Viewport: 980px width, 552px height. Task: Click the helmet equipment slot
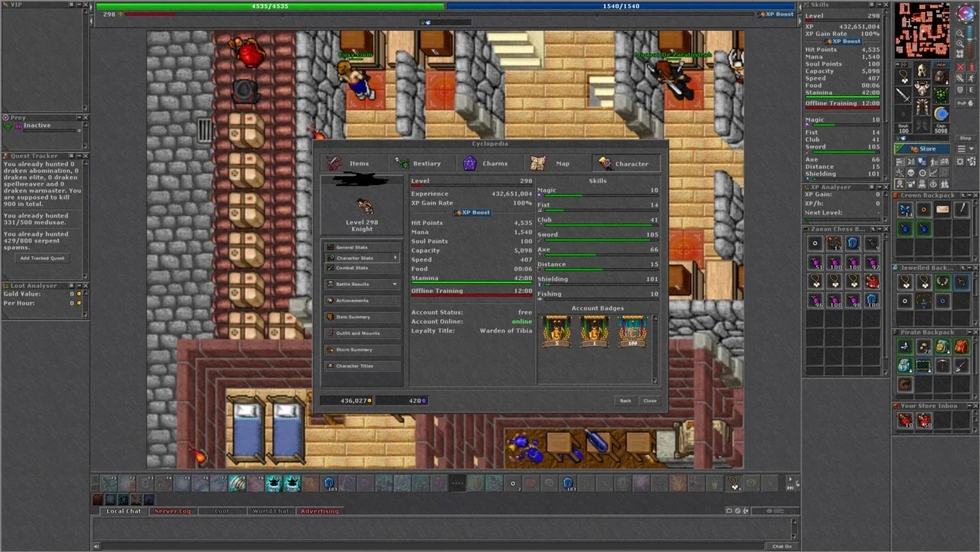click(923, 70)
